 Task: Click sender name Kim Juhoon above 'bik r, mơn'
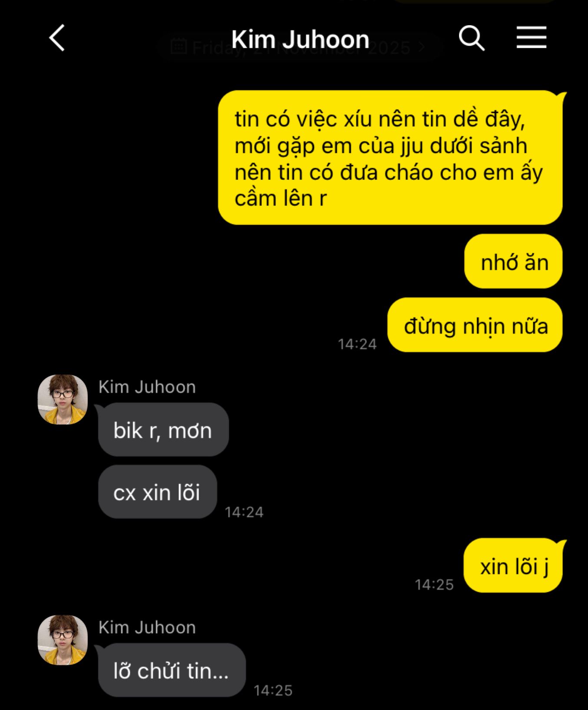(x=147, y=387)
